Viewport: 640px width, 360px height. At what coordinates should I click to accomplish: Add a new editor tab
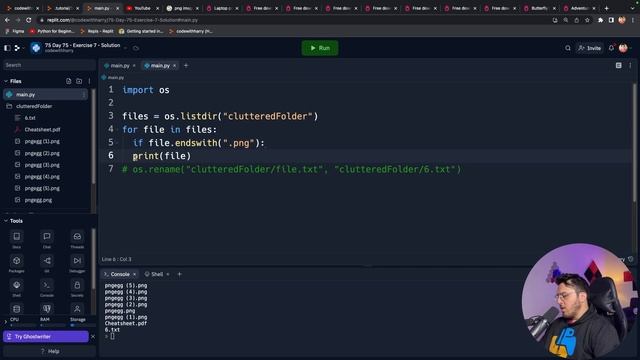[x=186, y=66]
